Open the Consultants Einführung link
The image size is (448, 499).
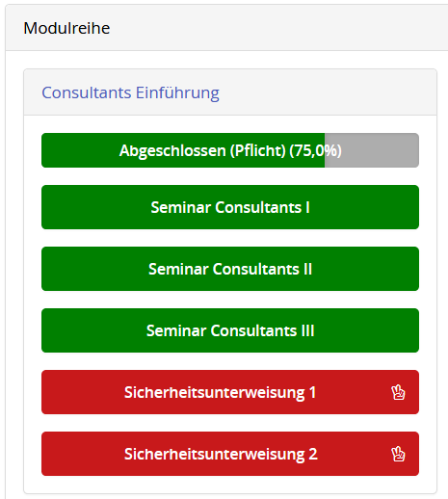(x=130, y=92)
